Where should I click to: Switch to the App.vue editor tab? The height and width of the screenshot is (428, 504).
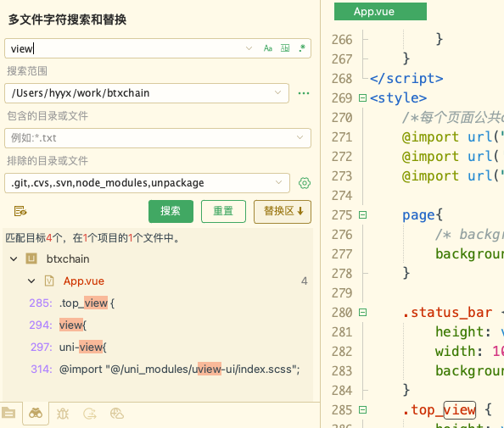point(380,12)
